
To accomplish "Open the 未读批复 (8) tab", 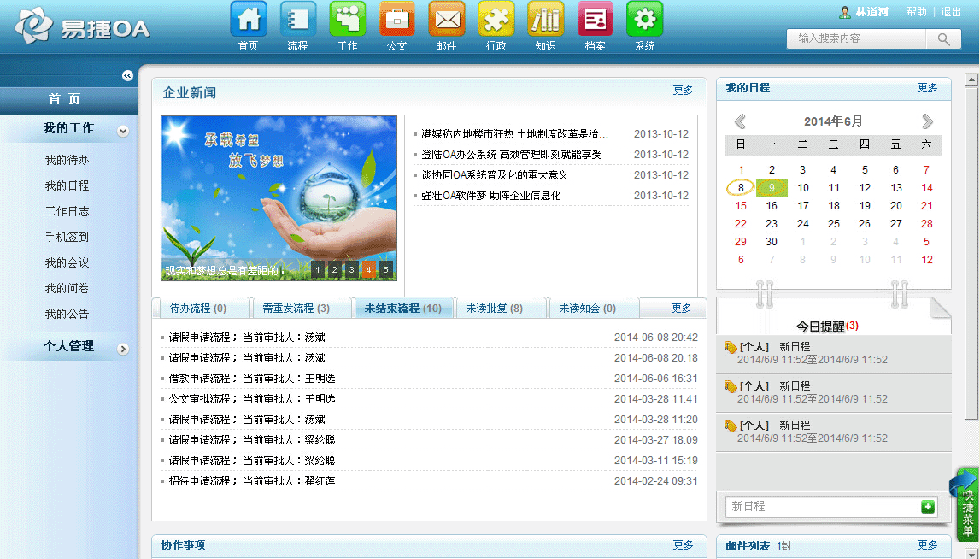I will pos(502,309).
